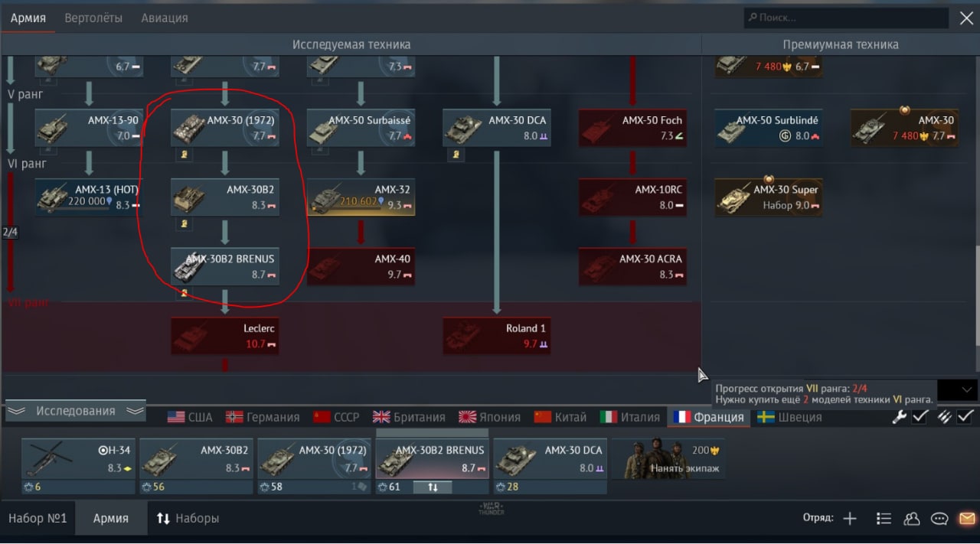This screenshot has width=980, height=544.
Task: Select the СССР nation tab
Action: tap(336, 417)
